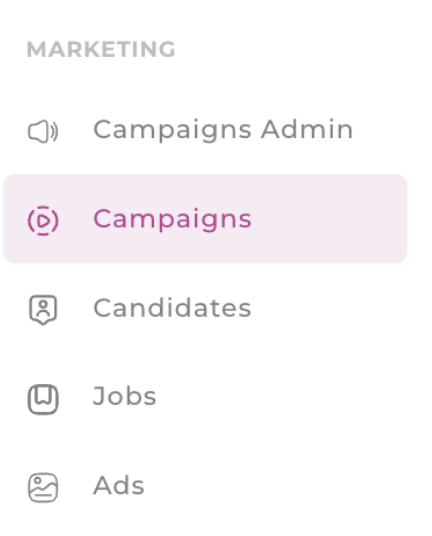Image resolution: width=432 pixels, height=536 pixels.
Task: Click the dashed play-circle Campaigns icon
Action: click(x=43, y=220)
